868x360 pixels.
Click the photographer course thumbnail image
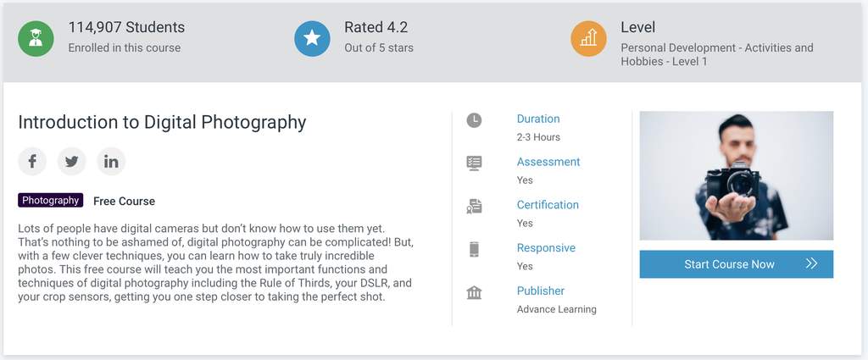click(737, 176)
